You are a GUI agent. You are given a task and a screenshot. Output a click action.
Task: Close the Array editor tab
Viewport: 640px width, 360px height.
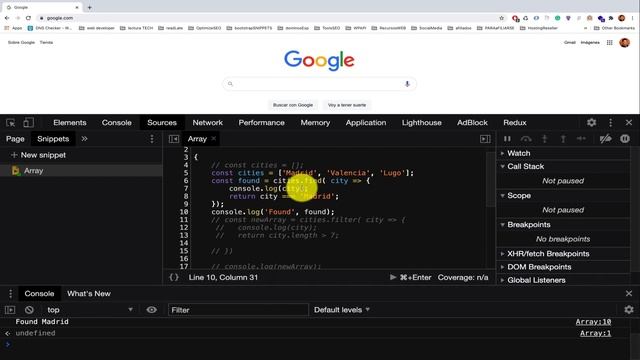(x=213, y=139)
